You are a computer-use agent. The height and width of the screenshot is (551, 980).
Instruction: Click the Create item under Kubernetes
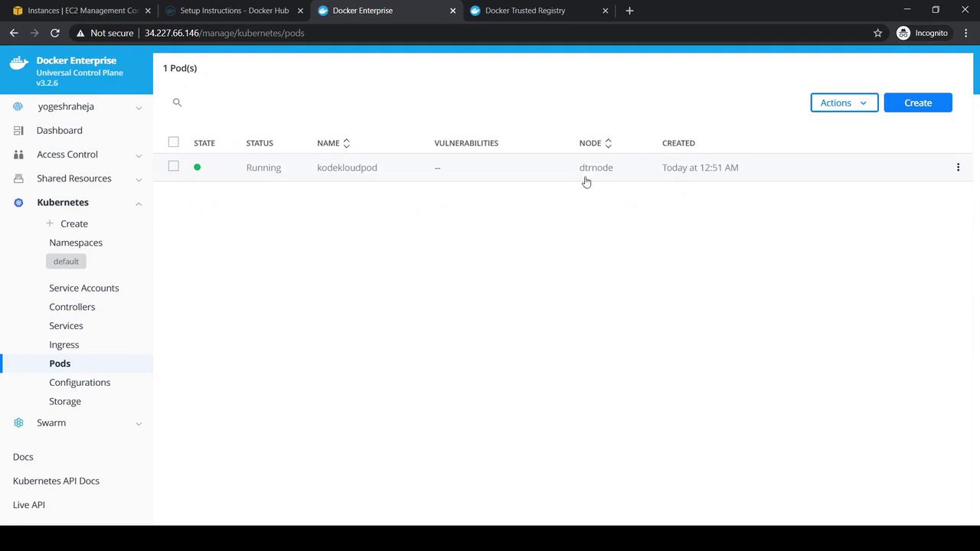click(x=74, y=223)
